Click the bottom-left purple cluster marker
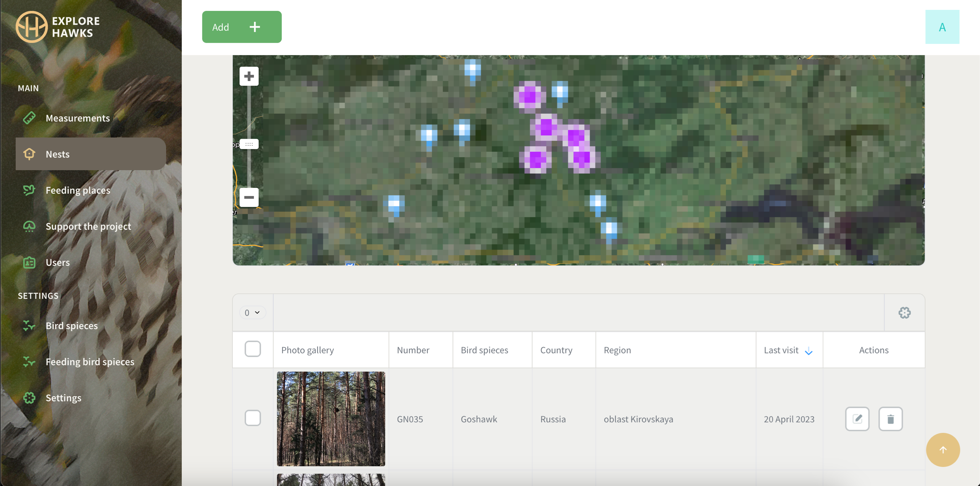 pos(535,159)
